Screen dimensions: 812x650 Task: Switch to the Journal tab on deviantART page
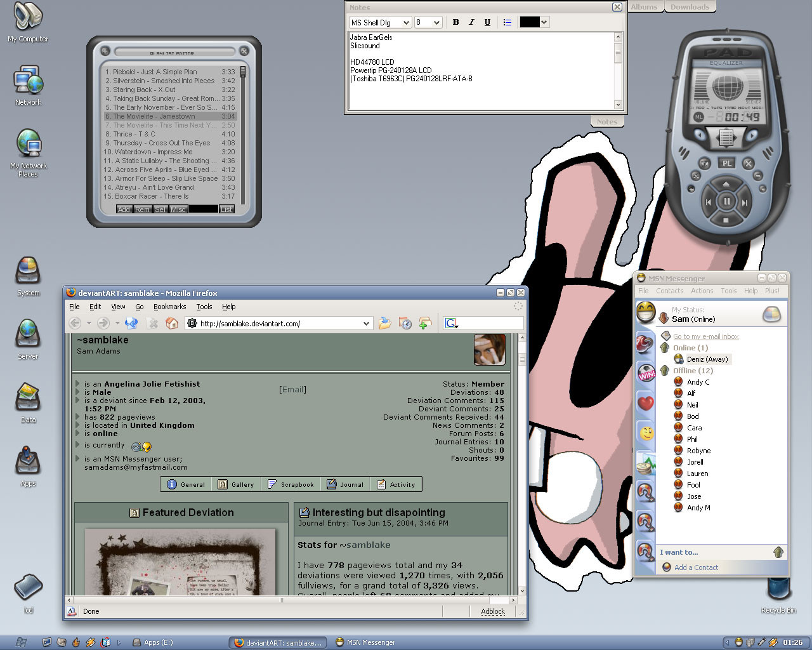coord(346,484)
